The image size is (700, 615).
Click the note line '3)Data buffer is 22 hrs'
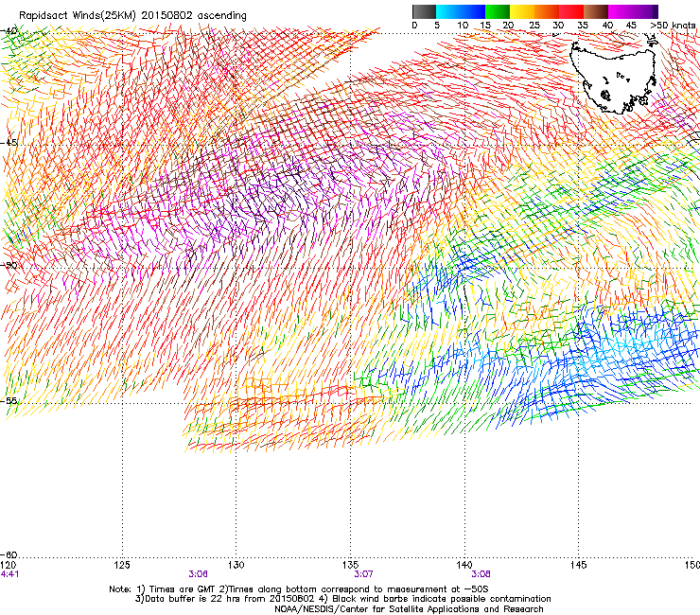342,599
